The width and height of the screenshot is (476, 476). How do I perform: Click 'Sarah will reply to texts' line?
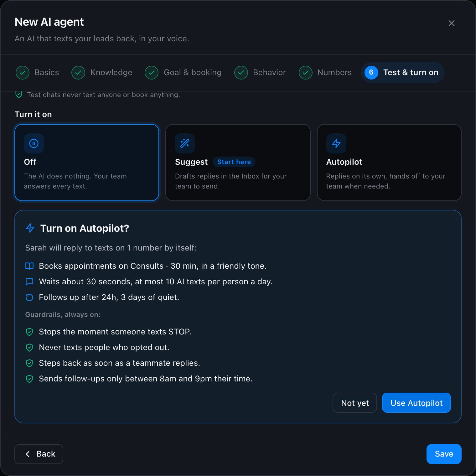coord(111,248)
